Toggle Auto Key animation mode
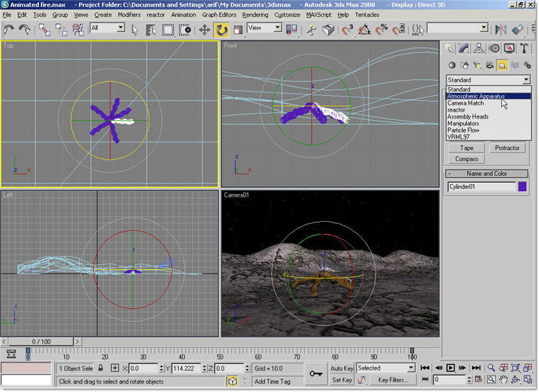The image size is (539, 392). 342,368
